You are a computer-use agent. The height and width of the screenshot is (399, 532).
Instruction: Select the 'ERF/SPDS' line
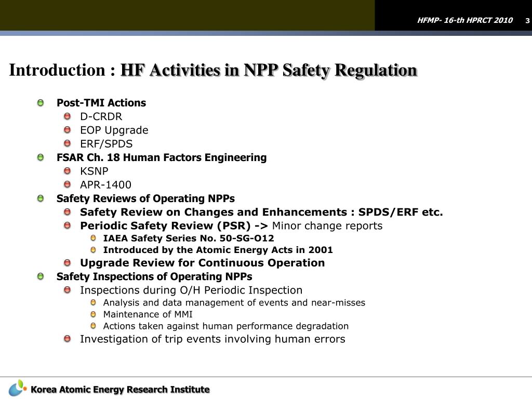coord(106,144)
